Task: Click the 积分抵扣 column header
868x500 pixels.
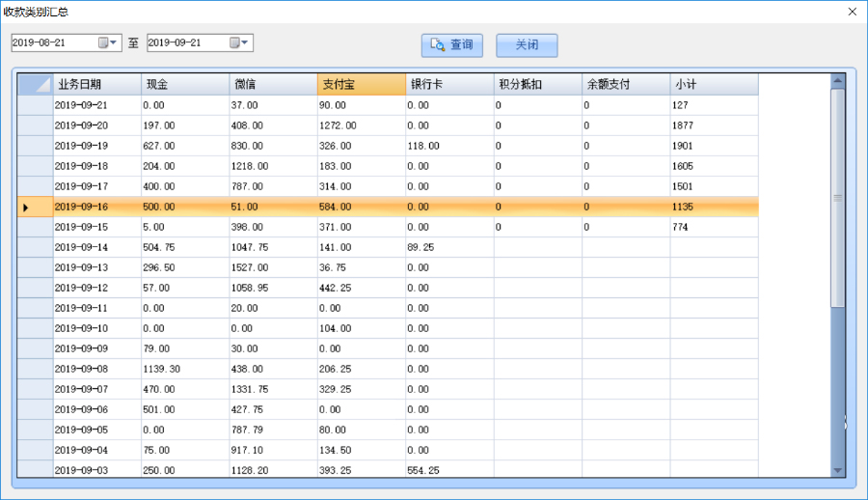Action: coord(537,84)
